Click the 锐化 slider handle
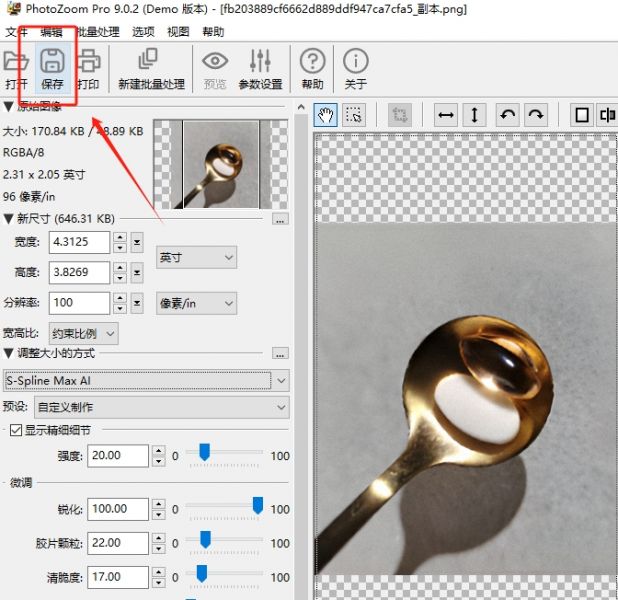 [x=258, y=505]
